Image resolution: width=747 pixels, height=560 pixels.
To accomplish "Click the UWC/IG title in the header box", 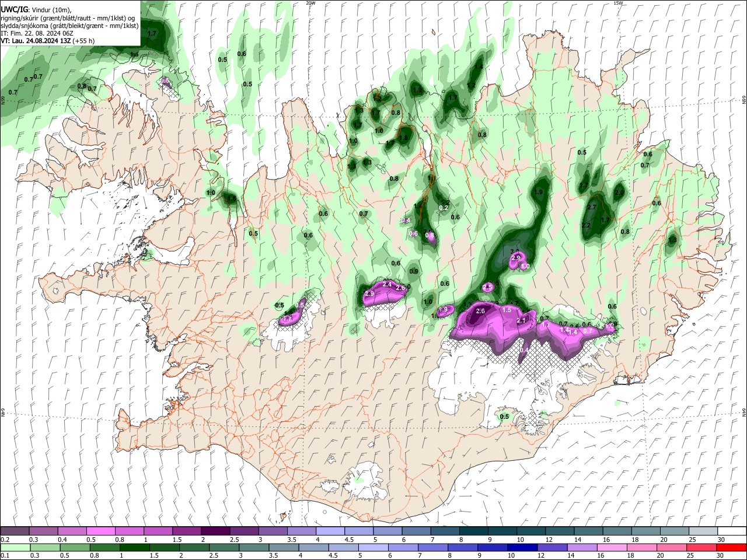I will [x=14, y=9].
